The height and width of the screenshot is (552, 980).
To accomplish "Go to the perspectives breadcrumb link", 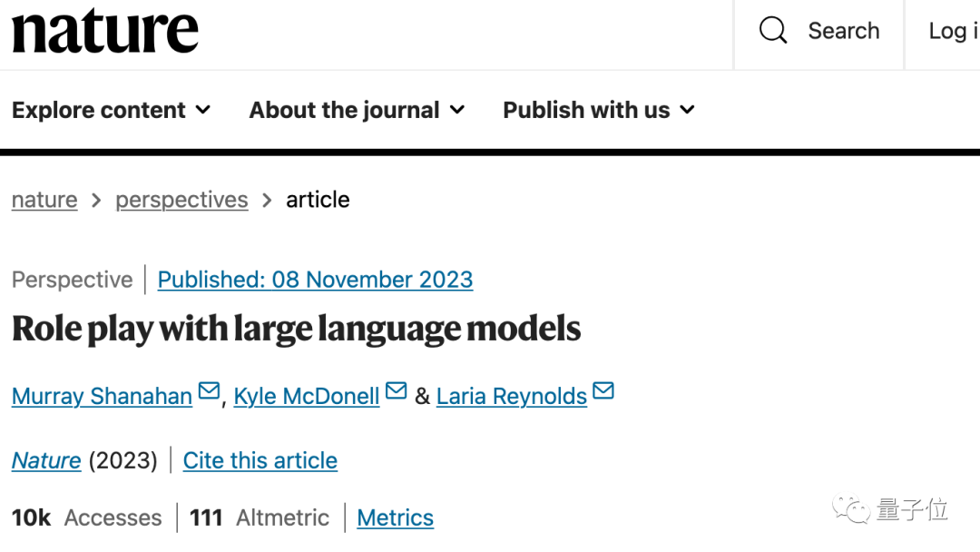I will (x=181, y=200).
